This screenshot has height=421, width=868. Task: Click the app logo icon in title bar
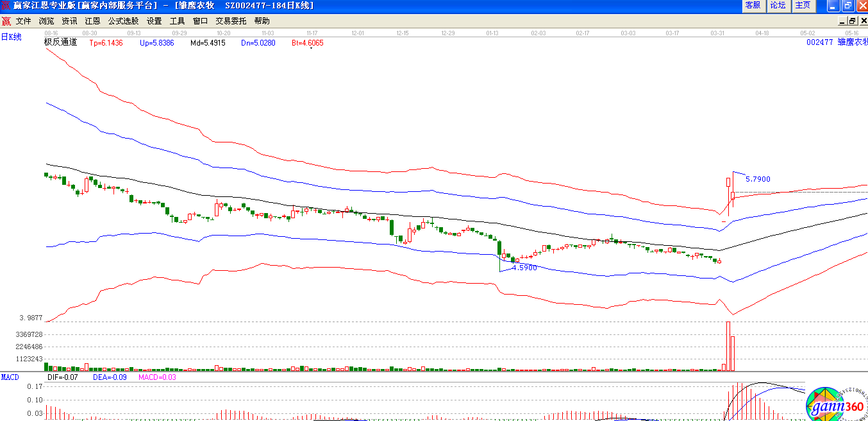6,6
